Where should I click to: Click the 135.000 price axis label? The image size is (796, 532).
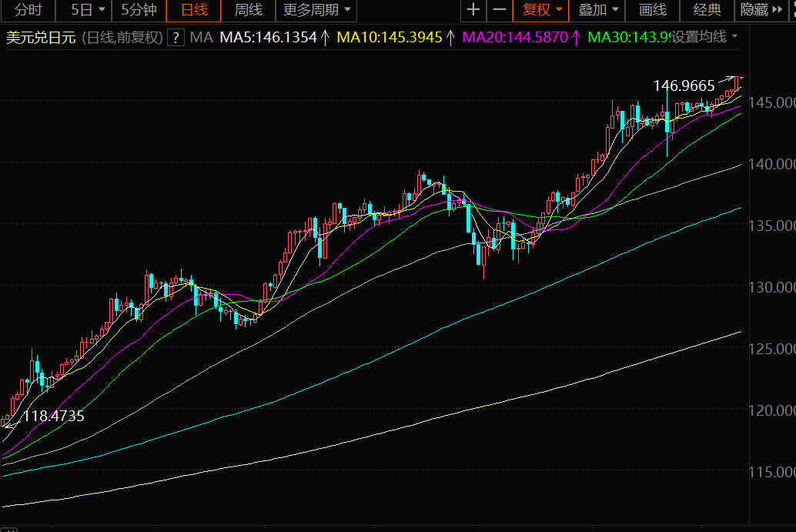click(x=772, y=226)
